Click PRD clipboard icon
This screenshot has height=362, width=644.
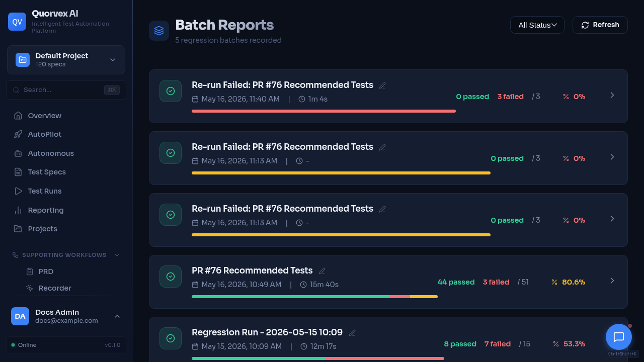click(x=30, y=271)
